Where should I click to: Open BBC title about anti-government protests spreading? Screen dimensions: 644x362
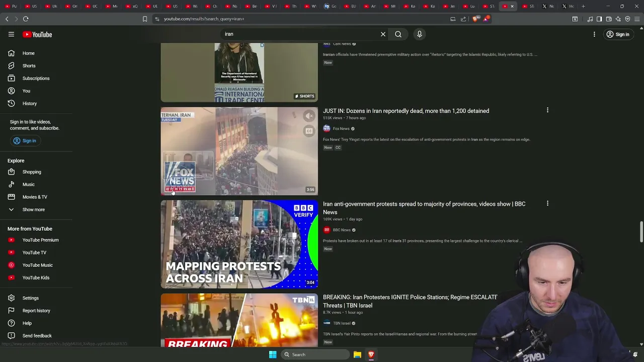pos(424,208)
